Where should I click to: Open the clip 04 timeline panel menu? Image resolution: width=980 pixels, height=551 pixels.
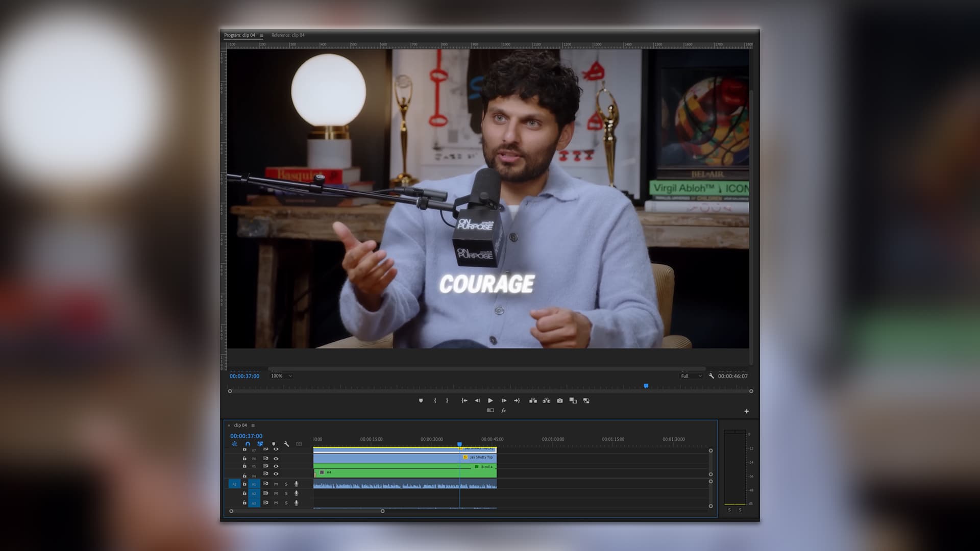253,425
